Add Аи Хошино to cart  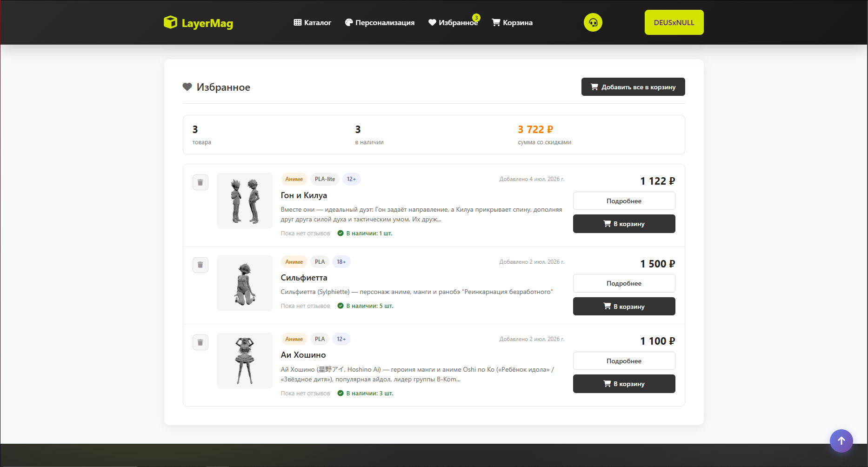pyautogui.click(x=624, y=384)
